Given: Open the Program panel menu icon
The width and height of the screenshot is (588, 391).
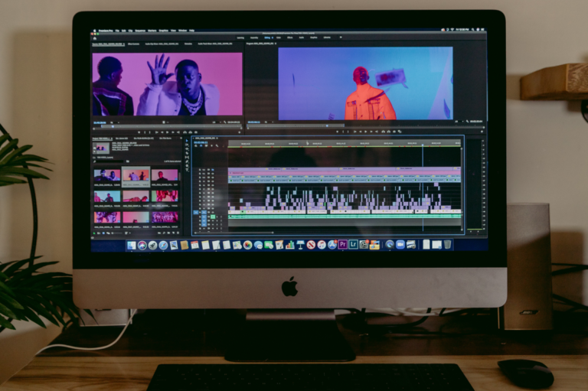Looking at the screenshot, I should pos(276,44).
